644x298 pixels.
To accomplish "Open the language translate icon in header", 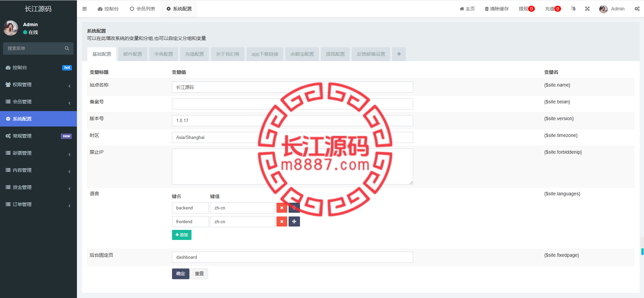I will point(573,9).
